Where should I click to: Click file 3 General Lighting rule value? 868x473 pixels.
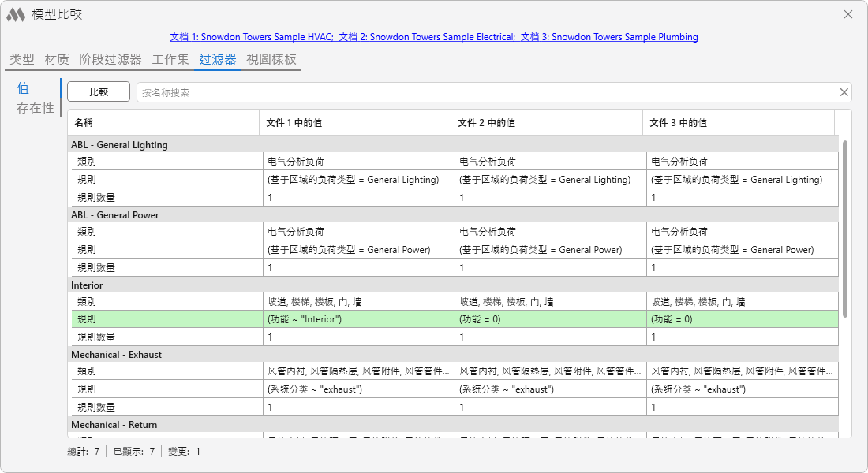pyautogui.click(x=736, y=180)
